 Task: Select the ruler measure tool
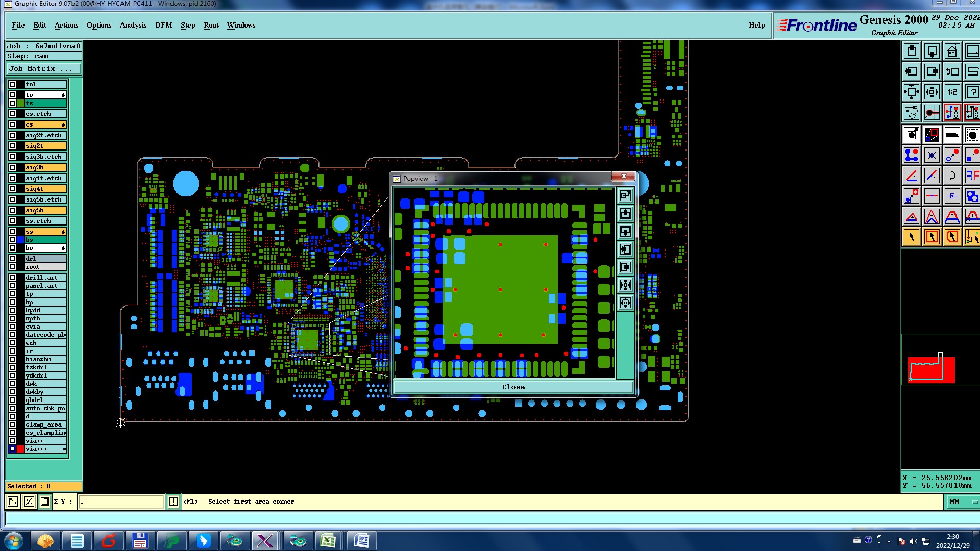tap(952, 135)
